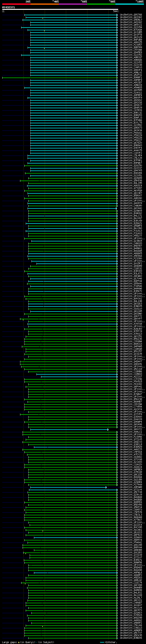Click the UniRef100_P59228 label

click(x=131, y=138)
